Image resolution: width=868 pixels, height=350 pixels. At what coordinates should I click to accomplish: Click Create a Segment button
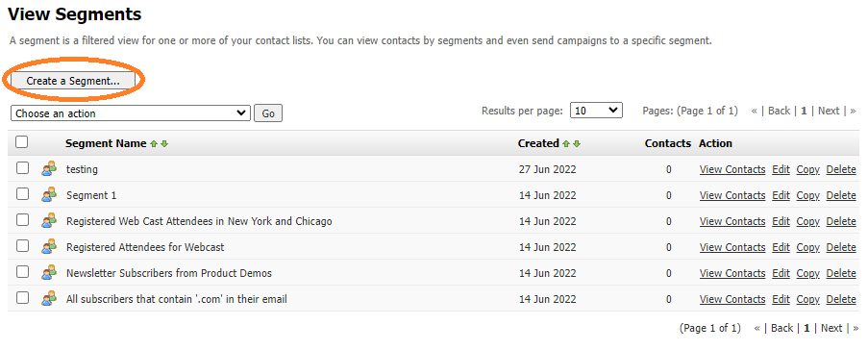72,81
